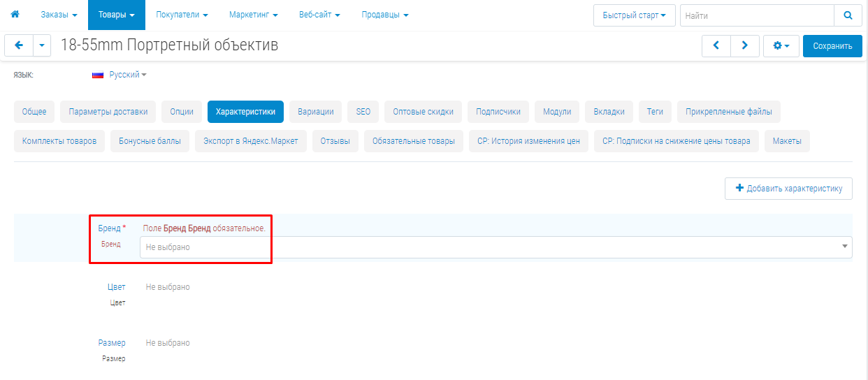Switch to the Общее tab
This screenshot has height=380, width=868.
[x=34, y=112]
